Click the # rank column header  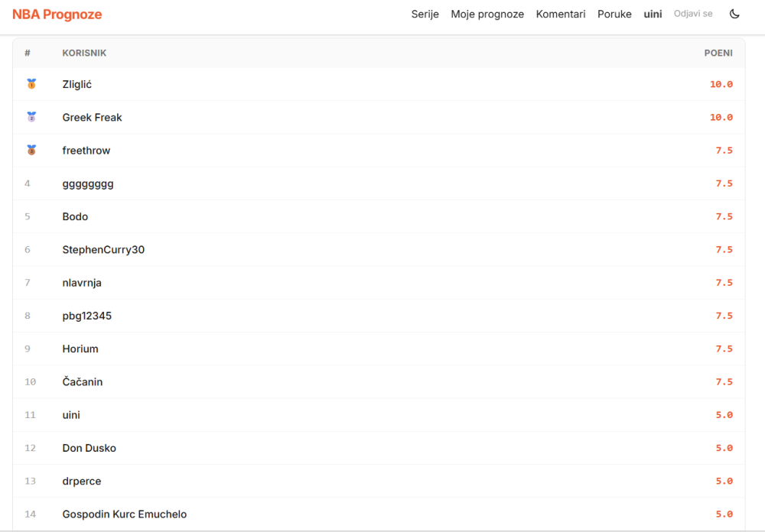(x=28, y=53)
